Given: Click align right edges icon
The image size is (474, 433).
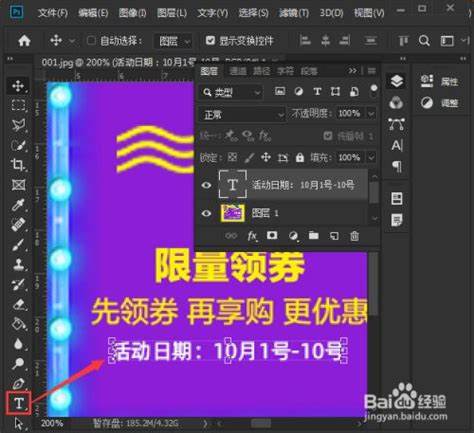Looking at the screenshot, I should 344,40.
